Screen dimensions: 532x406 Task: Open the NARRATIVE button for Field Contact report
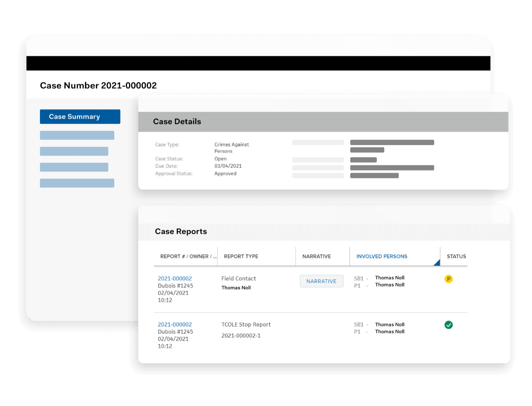[321, 281]
